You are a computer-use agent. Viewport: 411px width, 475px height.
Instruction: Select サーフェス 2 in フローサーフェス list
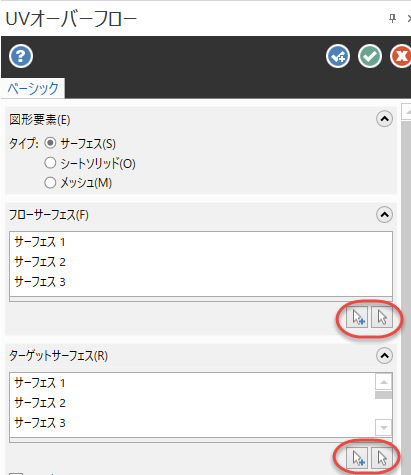(x=40, y=262)
